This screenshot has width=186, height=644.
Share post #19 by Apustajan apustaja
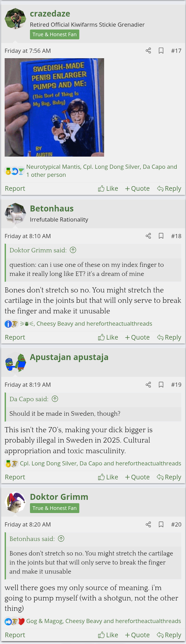click(x=148, y=385)
